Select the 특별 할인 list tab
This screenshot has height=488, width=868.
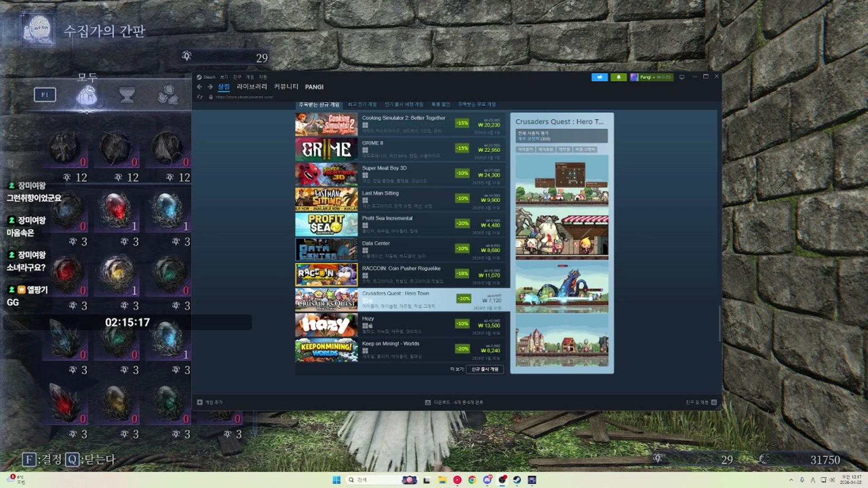click(440, 104)
